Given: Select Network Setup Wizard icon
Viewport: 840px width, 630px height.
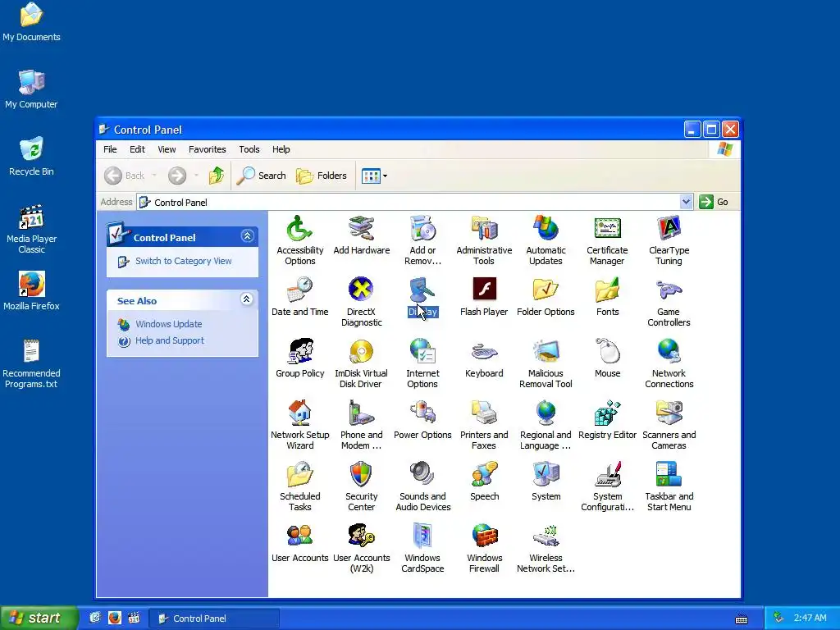Looking at the screenshot, I should [299, 413].
